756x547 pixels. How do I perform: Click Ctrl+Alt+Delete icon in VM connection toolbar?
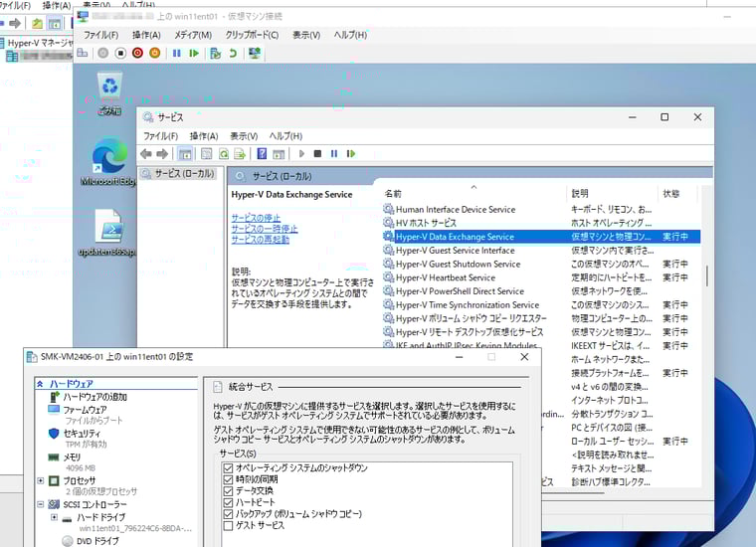[83, 53]
